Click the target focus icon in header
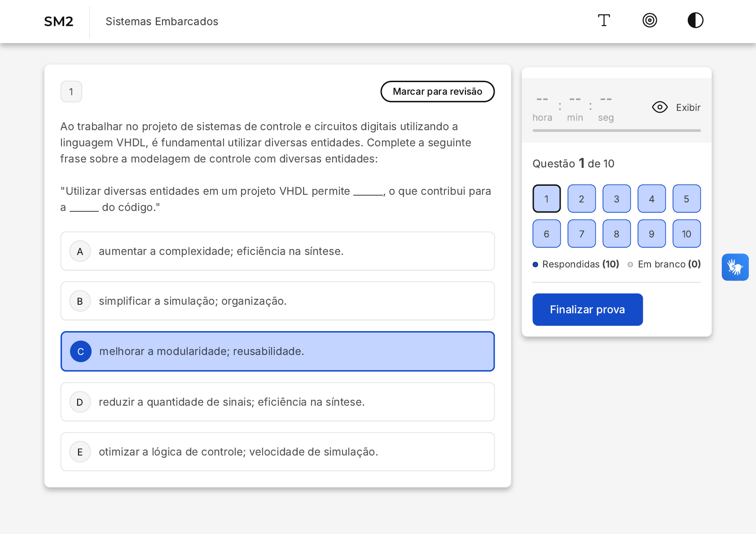 [x=650, y=21]
